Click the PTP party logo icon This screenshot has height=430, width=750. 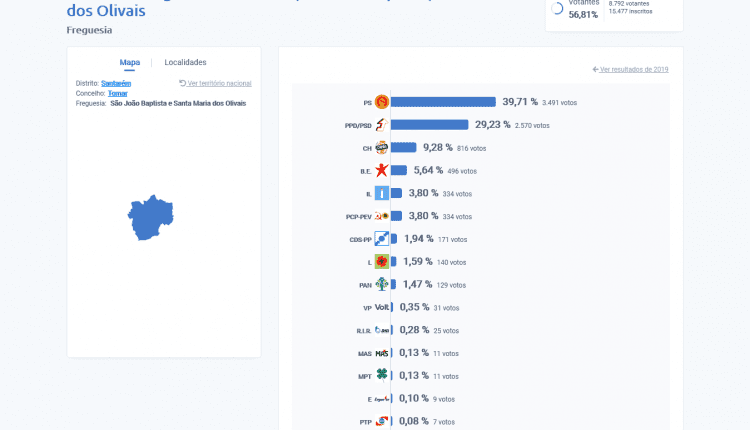tap(381, 421)
